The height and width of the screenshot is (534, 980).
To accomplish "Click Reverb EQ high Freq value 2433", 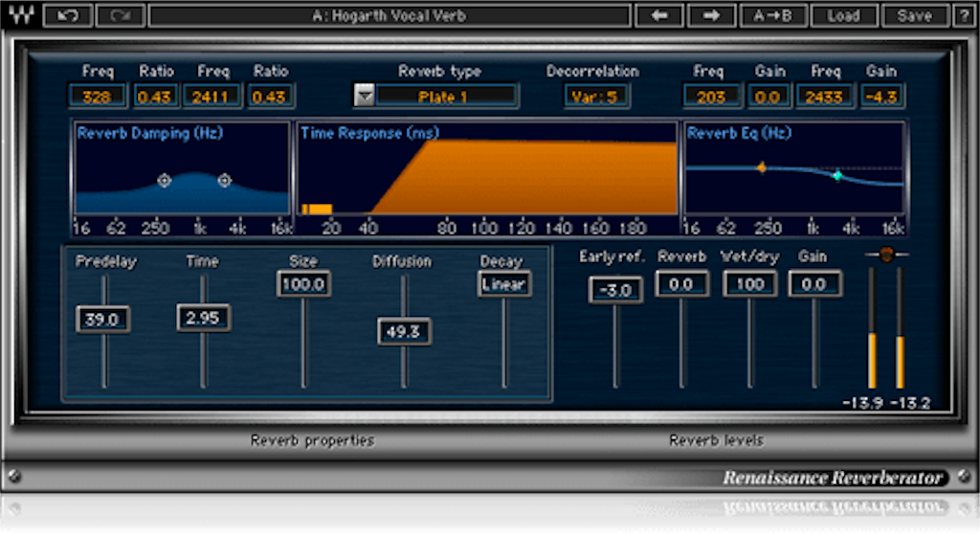I will click(x=824, y=97).
